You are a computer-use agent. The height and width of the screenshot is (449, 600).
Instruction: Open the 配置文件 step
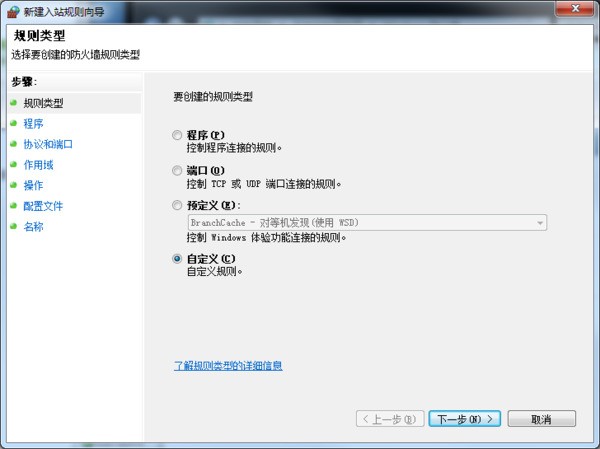[43, 206]
